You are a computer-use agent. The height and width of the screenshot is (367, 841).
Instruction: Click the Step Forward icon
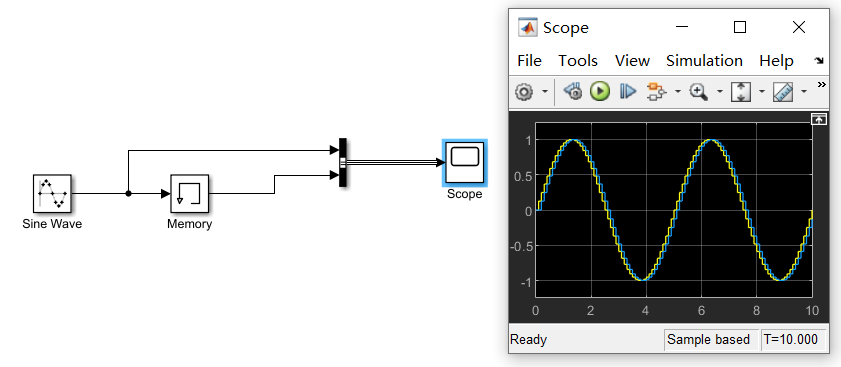click(628, 92)
